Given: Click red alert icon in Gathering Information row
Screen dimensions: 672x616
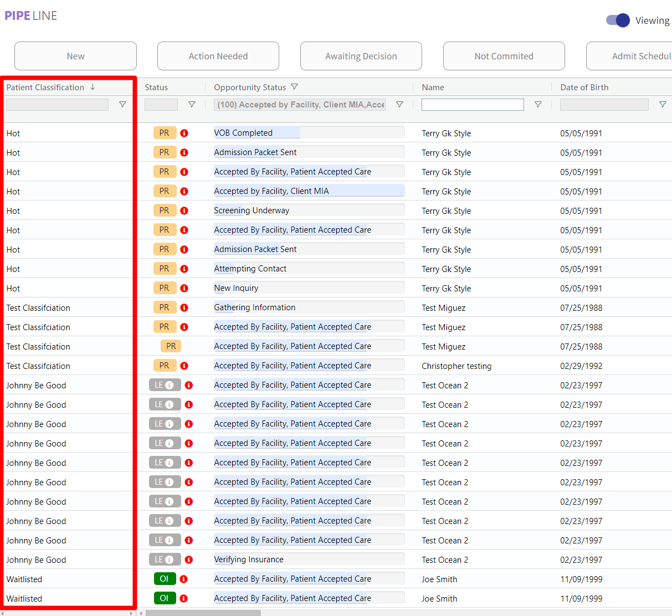Looking at the screenshot, I should pyautogui.click(x=184, y=307).
